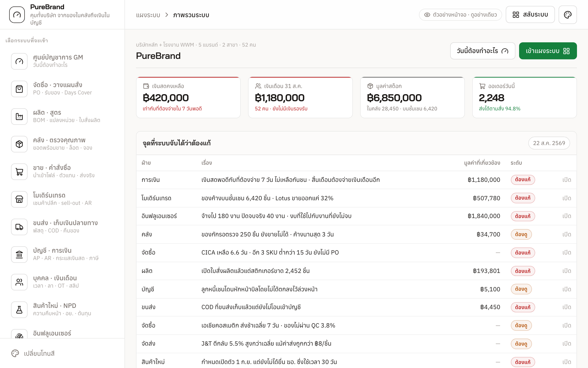Image resolution: width=588 pixels, height=368 pixels.
Task: Open the HR people icon
Action: point(19,282)
